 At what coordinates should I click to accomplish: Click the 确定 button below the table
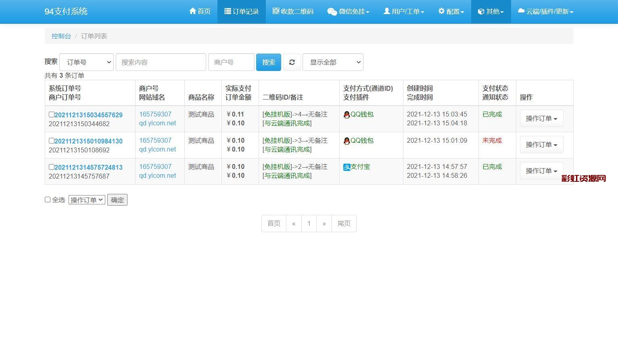coord(117,200)
